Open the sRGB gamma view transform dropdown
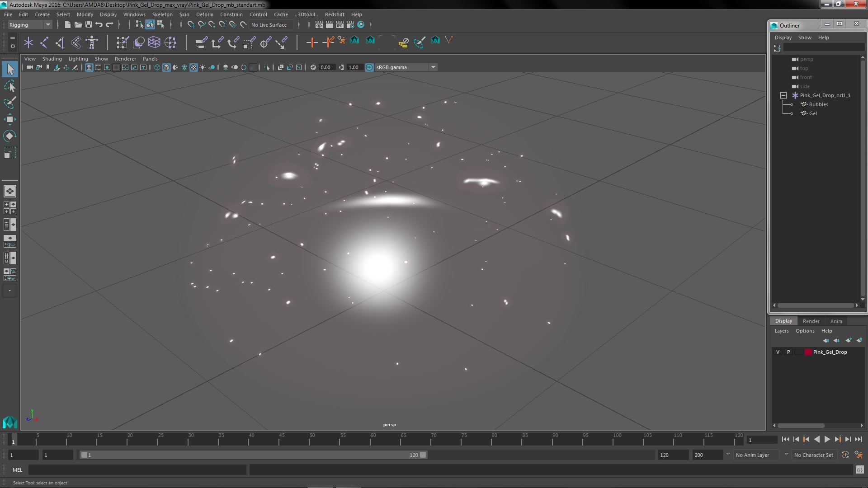 (406, 67)
